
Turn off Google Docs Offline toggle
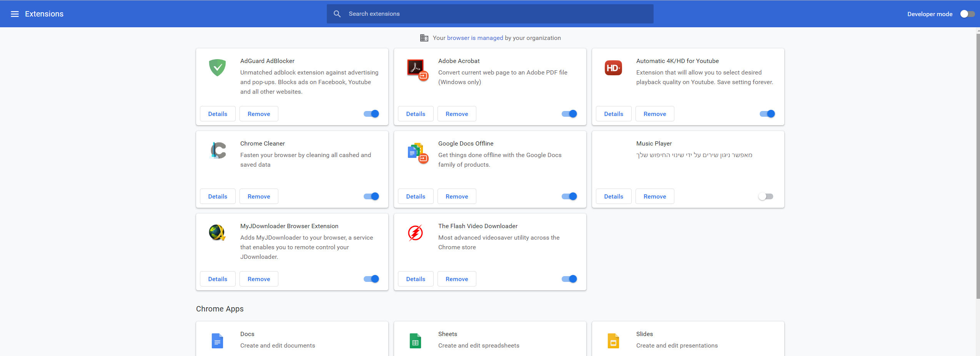pyautogui.click(x=569, y=196)
